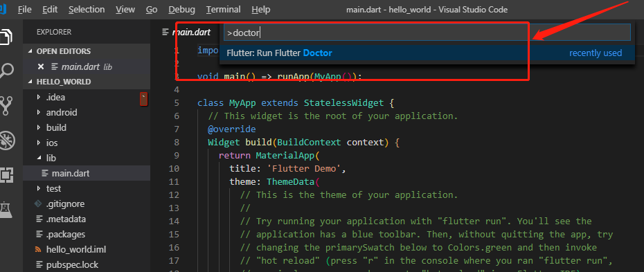Click the 'void main()' code line

coord(280,77)
